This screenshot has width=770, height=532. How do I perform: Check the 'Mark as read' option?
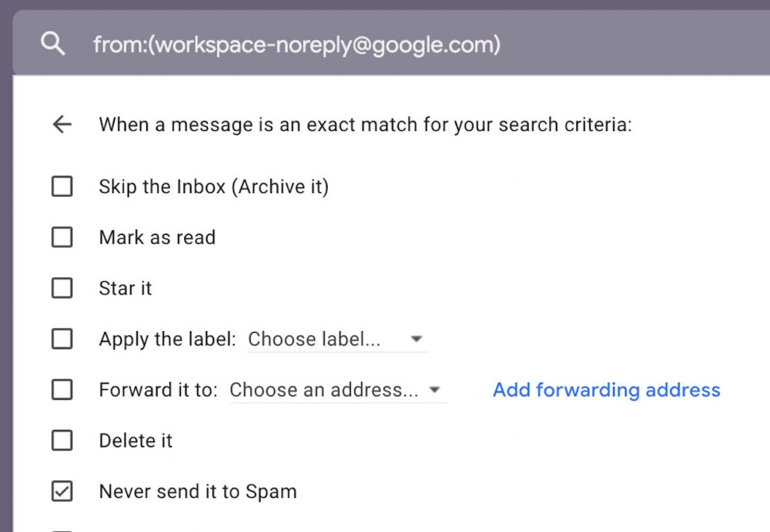[x=62, y=237]
